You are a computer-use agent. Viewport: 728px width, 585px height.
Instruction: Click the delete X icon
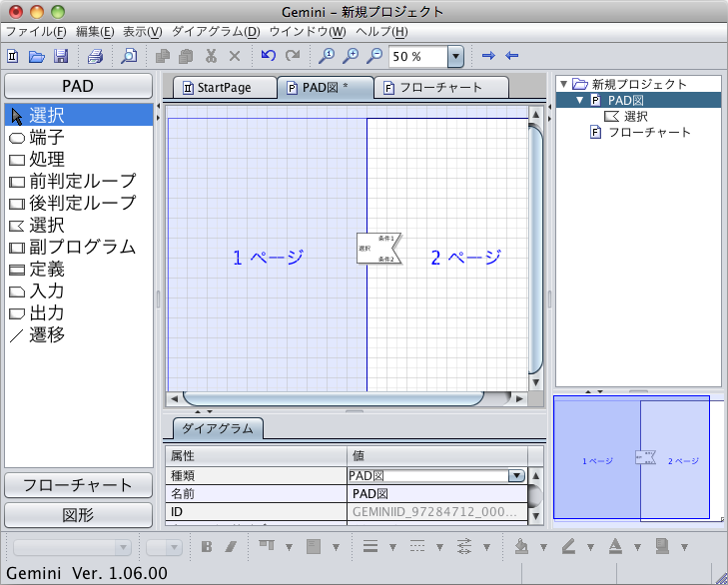point(235,56)
